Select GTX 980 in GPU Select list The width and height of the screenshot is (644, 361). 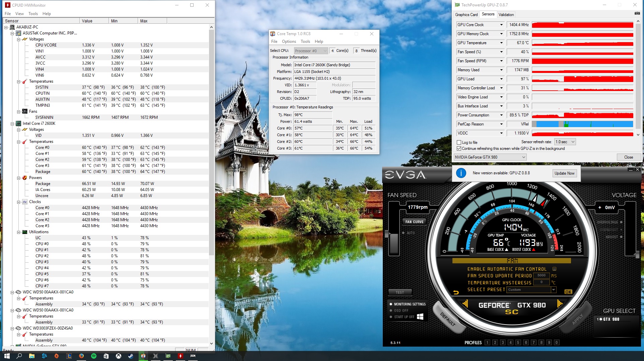click(x=608, y=319)
